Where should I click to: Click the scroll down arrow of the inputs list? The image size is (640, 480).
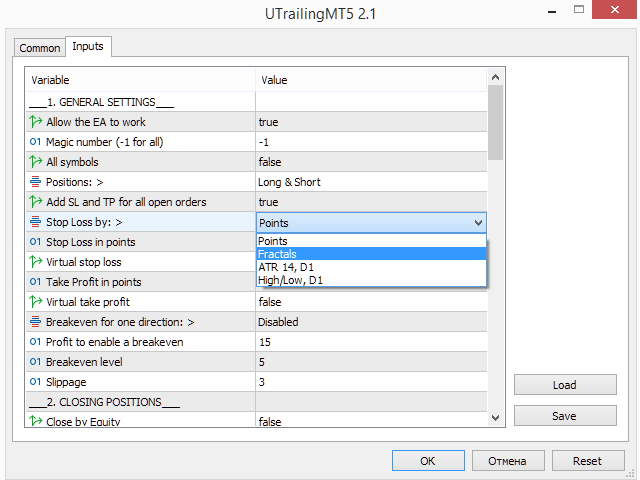tap(496, 418)
